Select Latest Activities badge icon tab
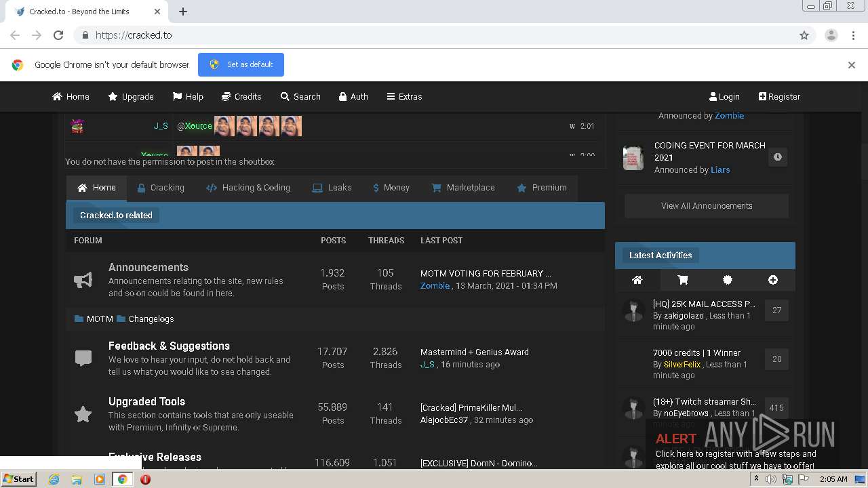The image size is (868, 488). pos(728,280)
